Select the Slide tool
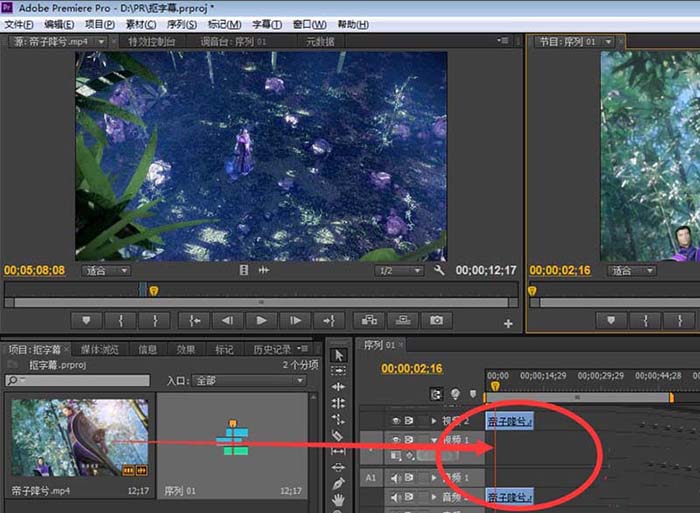The image size is (700, 513). [x=338, y=467]
